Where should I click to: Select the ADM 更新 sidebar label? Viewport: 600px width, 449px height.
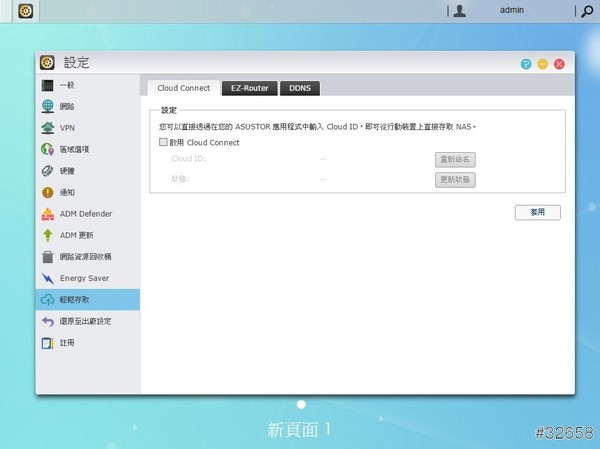(77, 235)
